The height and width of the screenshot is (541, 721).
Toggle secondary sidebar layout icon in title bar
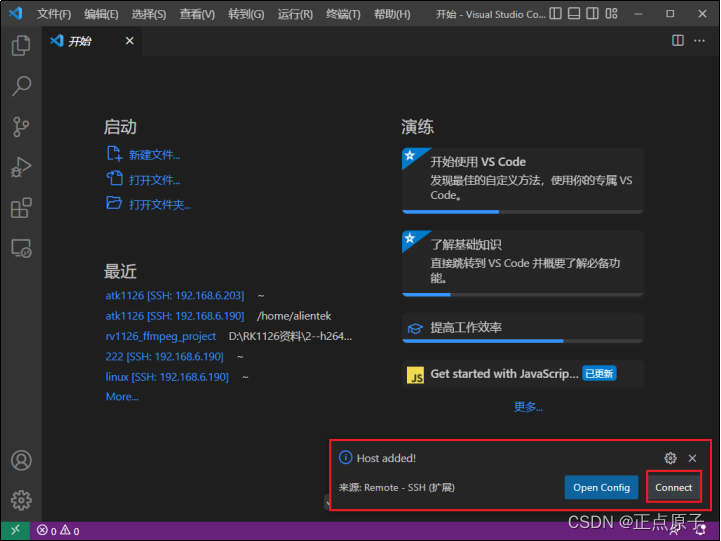tap(592, 14)
